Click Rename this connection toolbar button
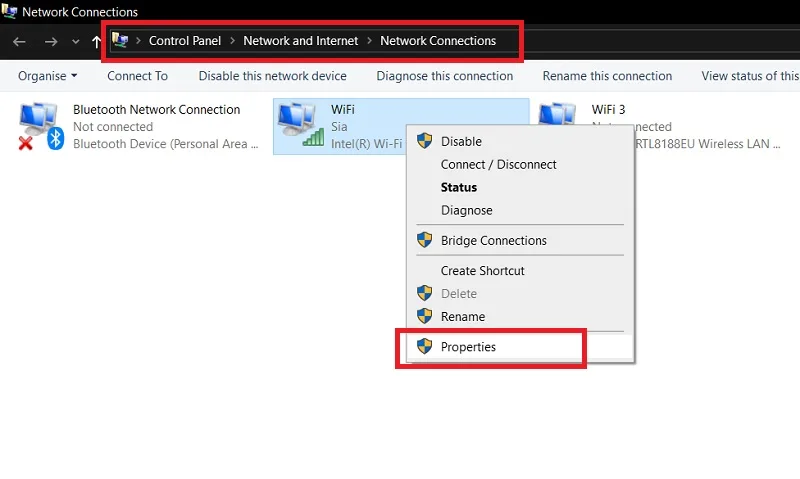Image resolution: width=800 pixels, height=479 pixels. click(x=607, y=76)
